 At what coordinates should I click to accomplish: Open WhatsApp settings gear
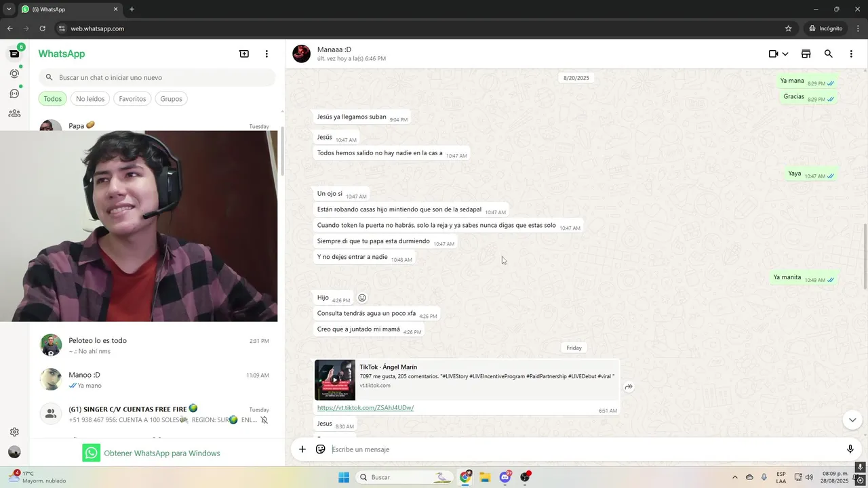pyautogui.click(x=14, y=432)
